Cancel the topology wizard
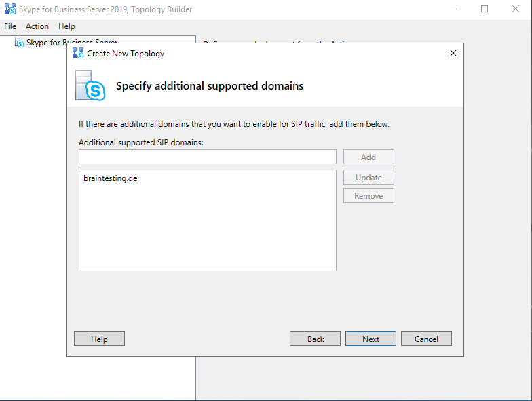The image size is (532, 401). click(426, 339)
